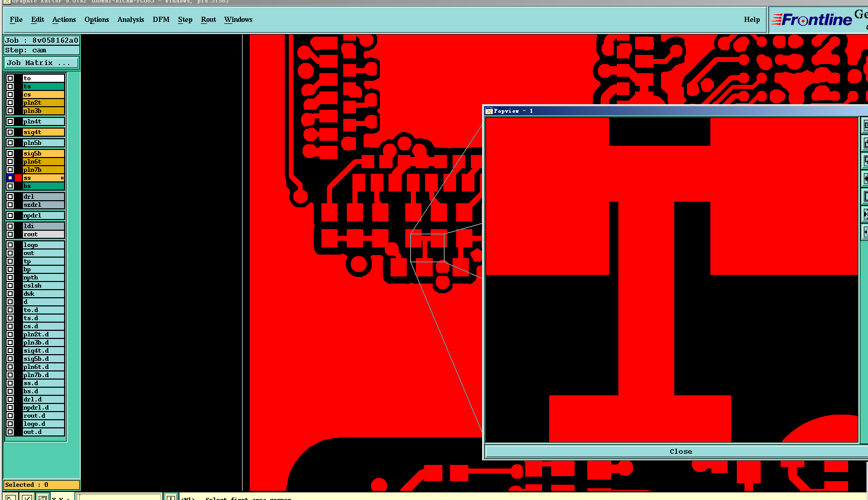Toggle the checkbox for layer szdrl
868x500 pixels.
coord(10,205)
